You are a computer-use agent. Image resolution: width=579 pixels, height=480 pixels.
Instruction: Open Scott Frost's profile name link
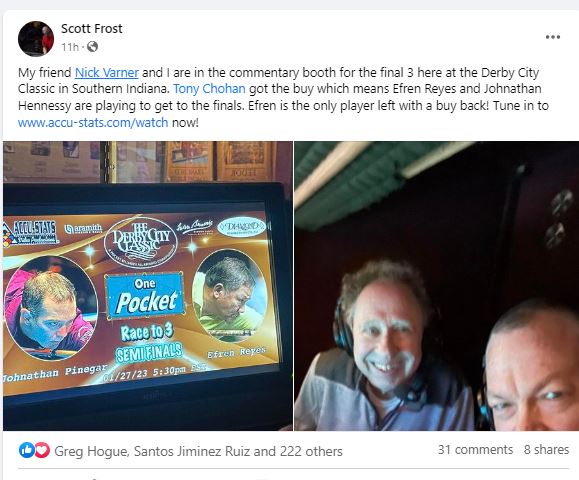point(92,28)
